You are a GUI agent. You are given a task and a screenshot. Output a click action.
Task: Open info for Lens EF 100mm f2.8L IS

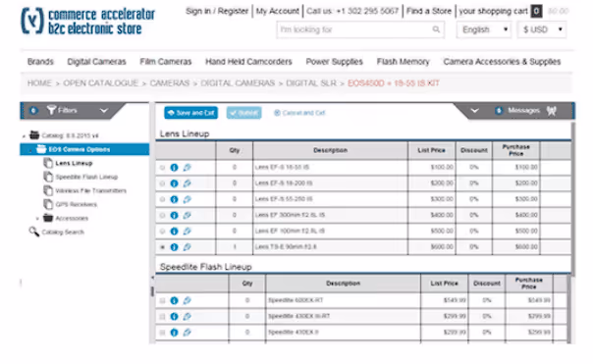pos(174,231)
